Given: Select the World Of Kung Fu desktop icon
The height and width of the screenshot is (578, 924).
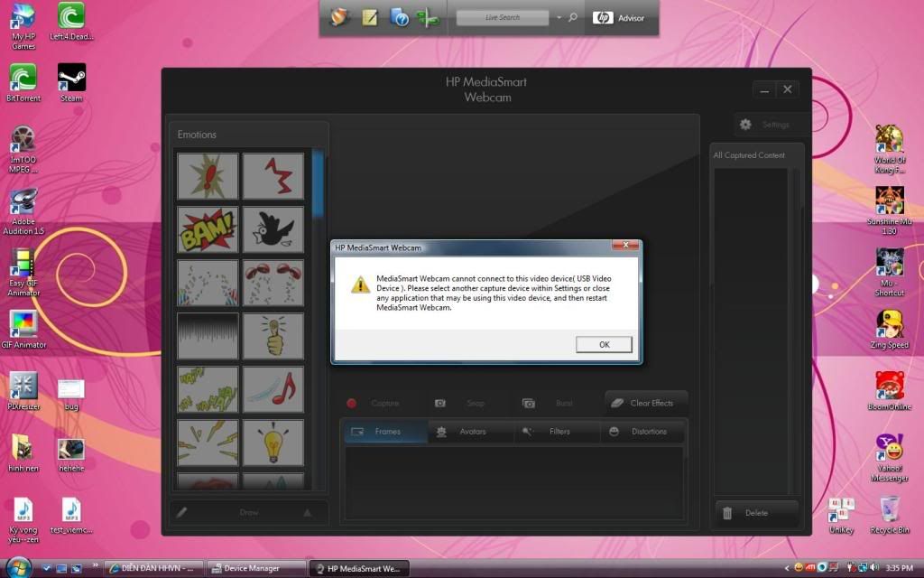Looking at the screenshot, I should 889,149.
